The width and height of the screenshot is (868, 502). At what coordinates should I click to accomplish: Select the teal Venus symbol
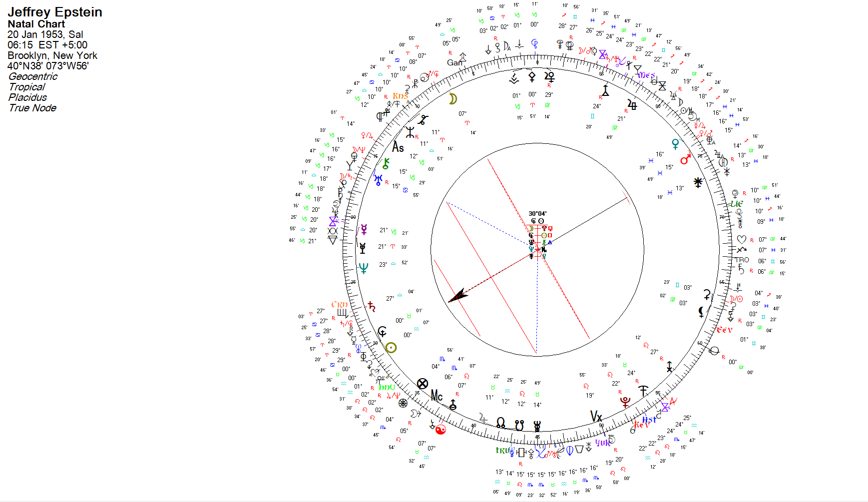point(675,144)
